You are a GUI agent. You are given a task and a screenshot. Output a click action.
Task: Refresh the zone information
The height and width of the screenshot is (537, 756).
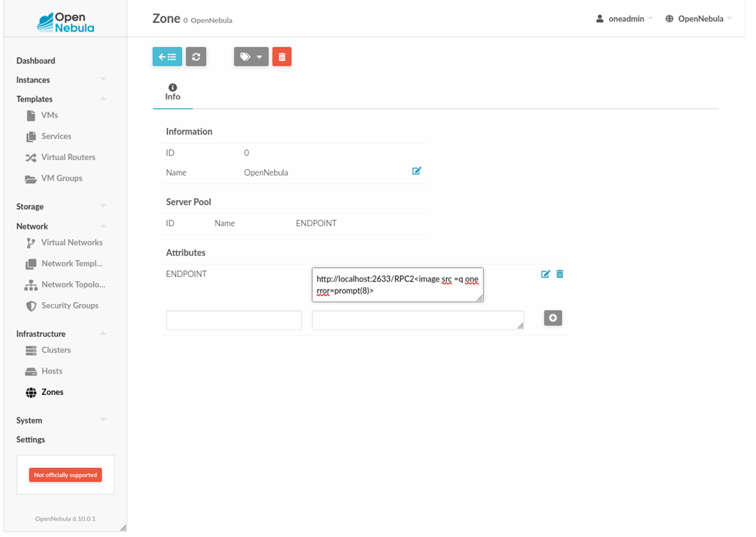(196, 56)
